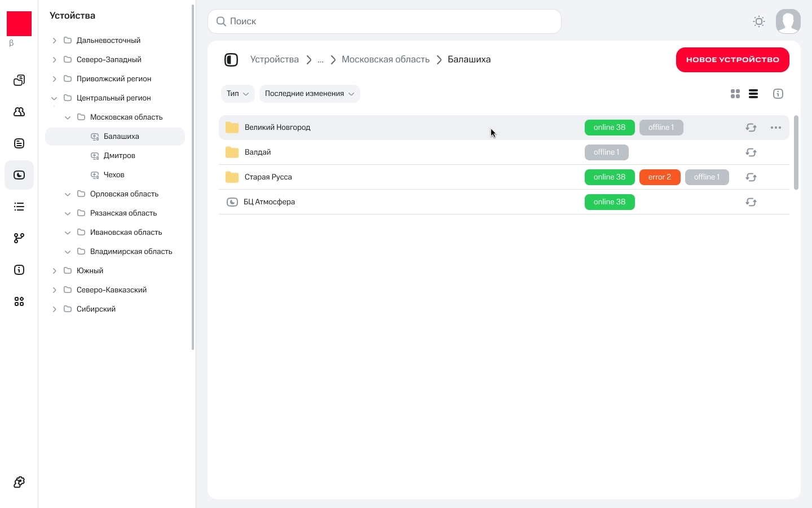Screen dimensions: 812x508
Task: Toggle light/dark theme sun icon
Action: 759,21
